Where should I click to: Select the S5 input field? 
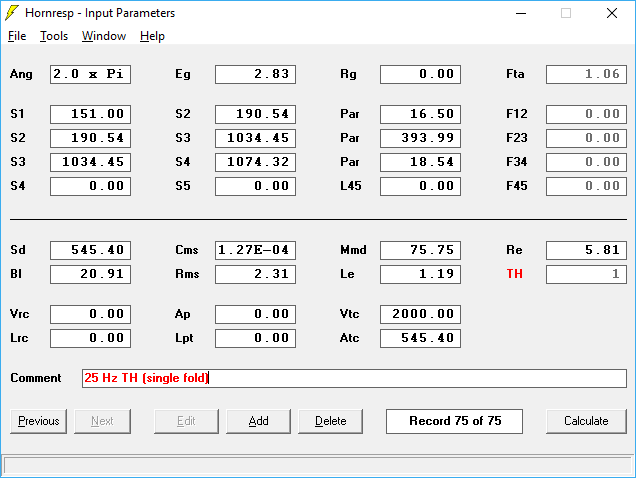(256, 186)
